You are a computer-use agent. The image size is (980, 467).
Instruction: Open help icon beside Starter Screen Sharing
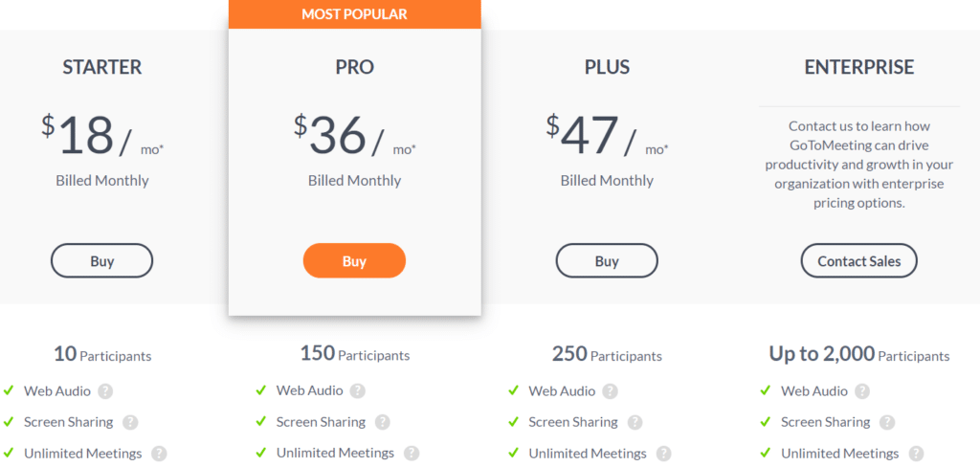click(x=129, y=423)
